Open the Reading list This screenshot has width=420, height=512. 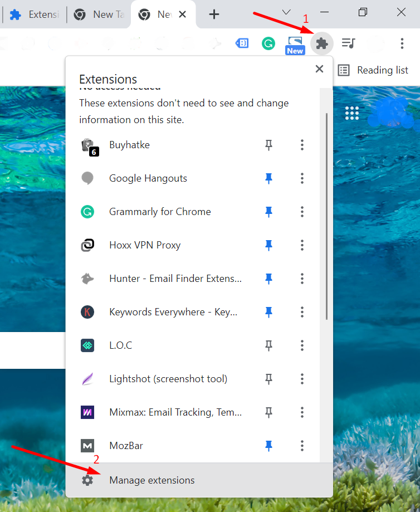click(x=373, y=70)
